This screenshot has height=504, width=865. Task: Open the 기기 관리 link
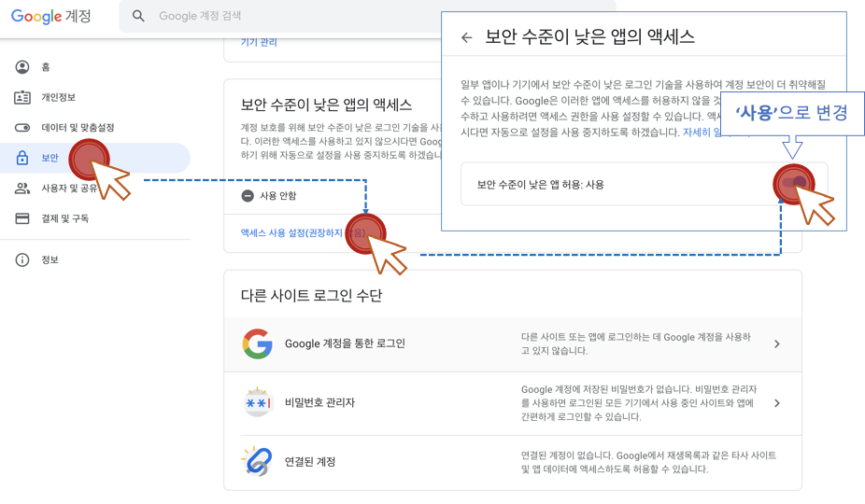click(x=259, y=42)
